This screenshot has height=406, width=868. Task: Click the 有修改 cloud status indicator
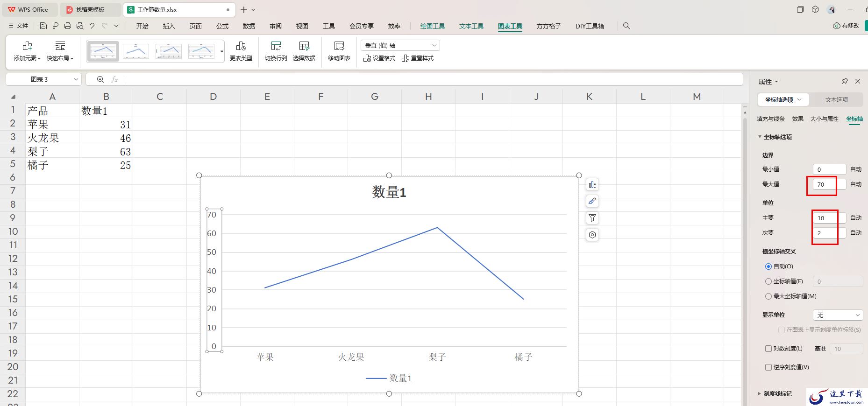point(846,26)
